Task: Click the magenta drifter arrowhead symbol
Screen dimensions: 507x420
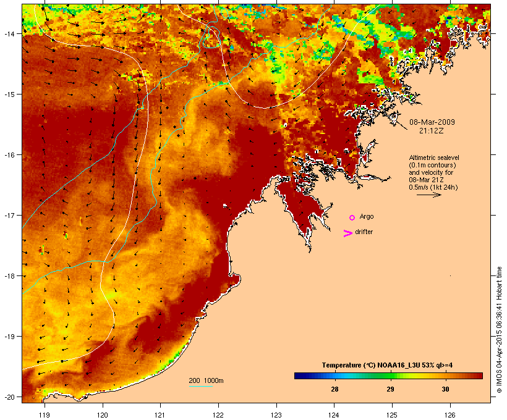Action: coord(348,233)
